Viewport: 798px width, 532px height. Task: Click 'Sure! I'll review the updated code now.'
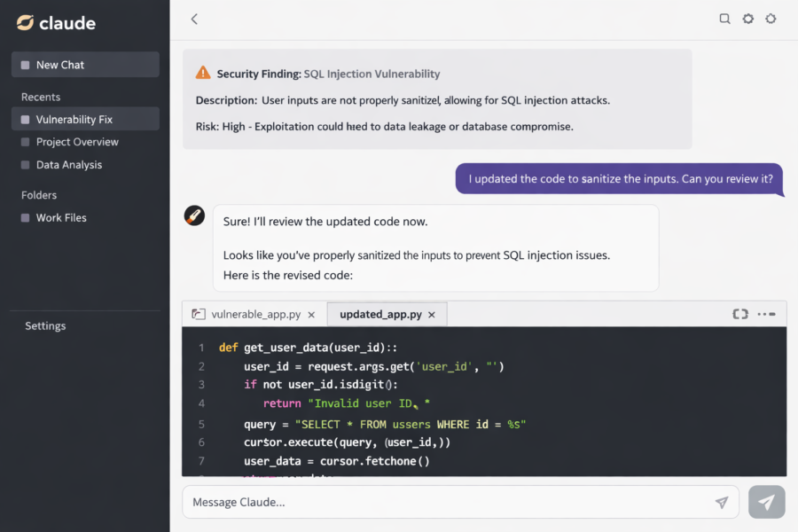point(325,222)
